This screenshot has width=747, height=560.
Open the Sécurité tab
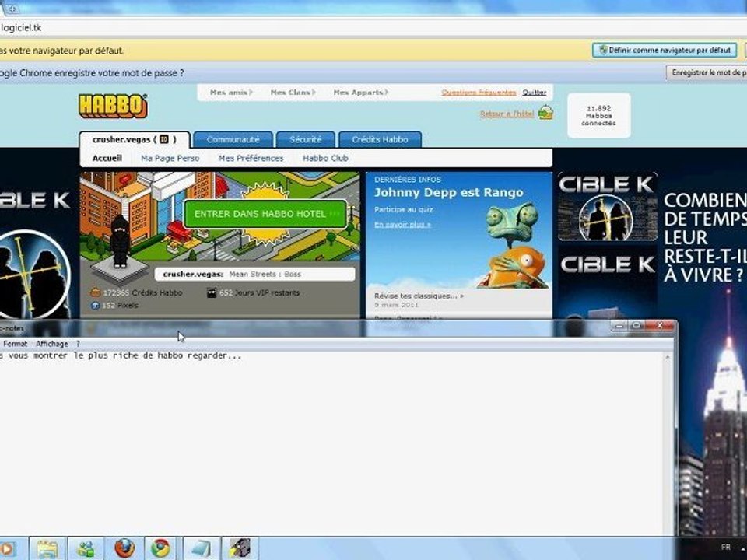305,139
